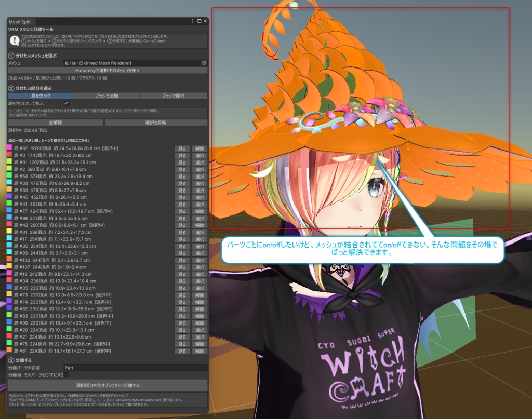The height and width of the screenshot is (419, 532).
Task: Click 見る for island #83
Action: 182,316
